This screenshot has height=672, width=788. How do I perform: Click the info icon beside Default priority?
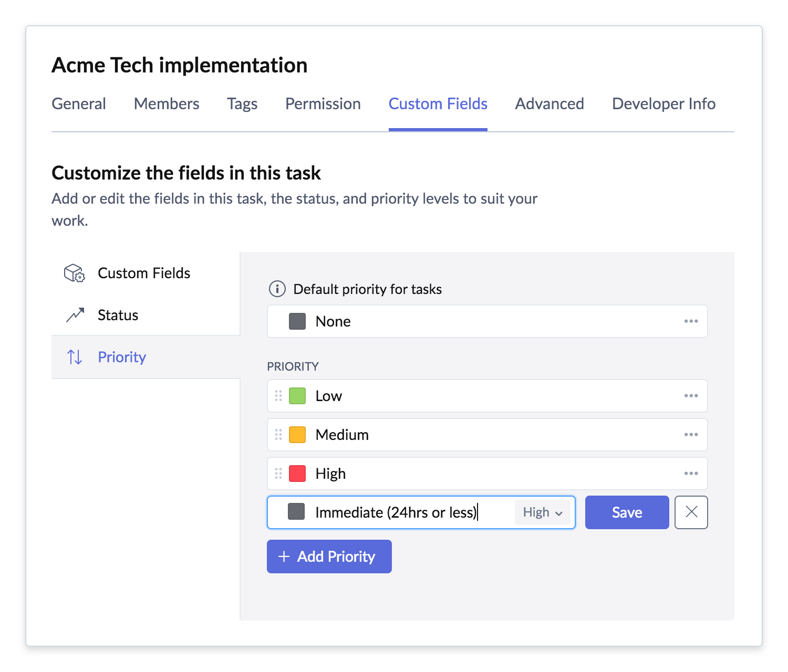pos(277,289)
